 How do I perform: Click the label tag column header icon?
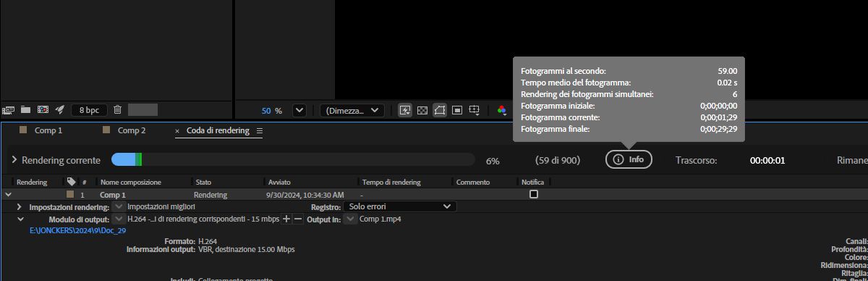tap(71, 182)
